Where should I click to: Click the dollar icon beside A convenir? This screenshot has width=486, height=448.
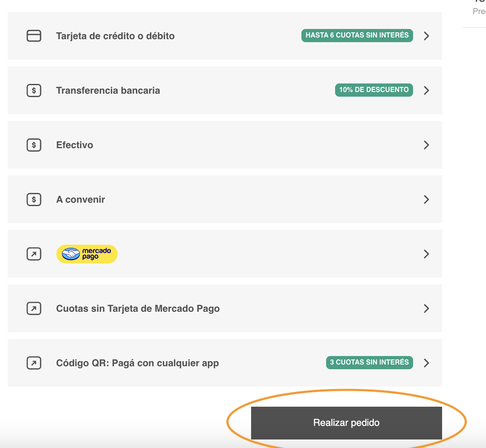(x=34, y=200)
